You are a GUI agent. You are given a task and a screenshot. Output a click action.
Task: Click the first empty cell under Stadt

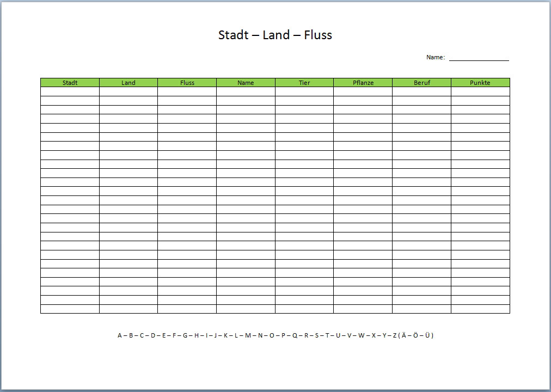[70, 91]
